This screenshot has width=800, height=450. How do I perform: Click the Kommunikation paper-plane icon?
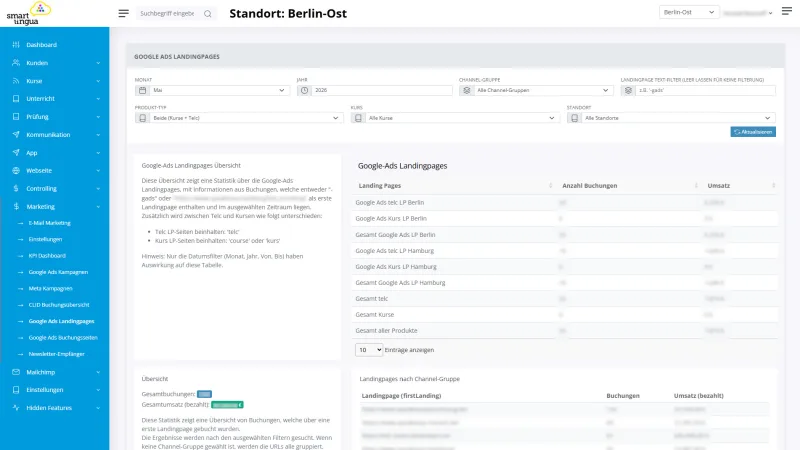(x=16, y=135)
